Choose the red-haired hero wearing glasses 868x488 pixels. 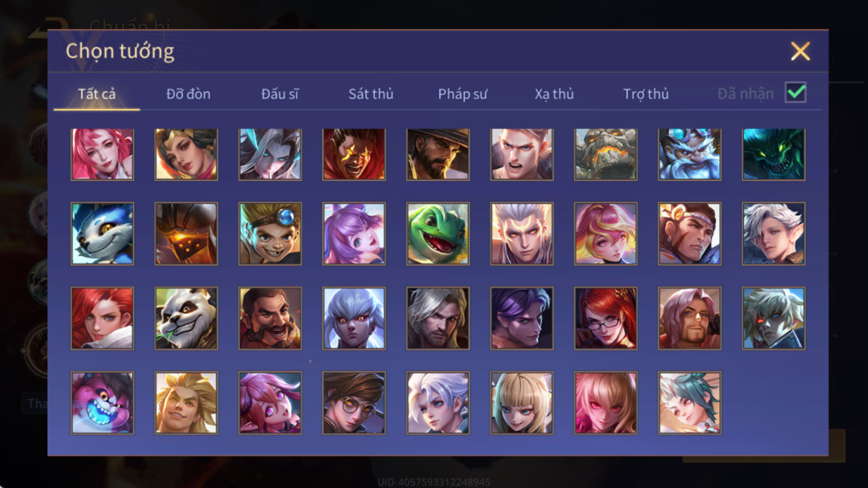[606, 318]
